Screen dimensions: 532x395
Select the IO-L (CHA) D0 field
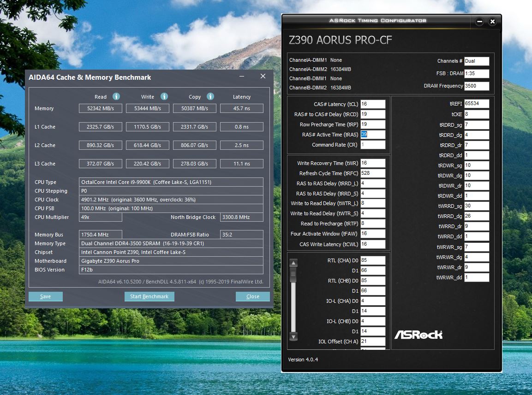point(373,301)
